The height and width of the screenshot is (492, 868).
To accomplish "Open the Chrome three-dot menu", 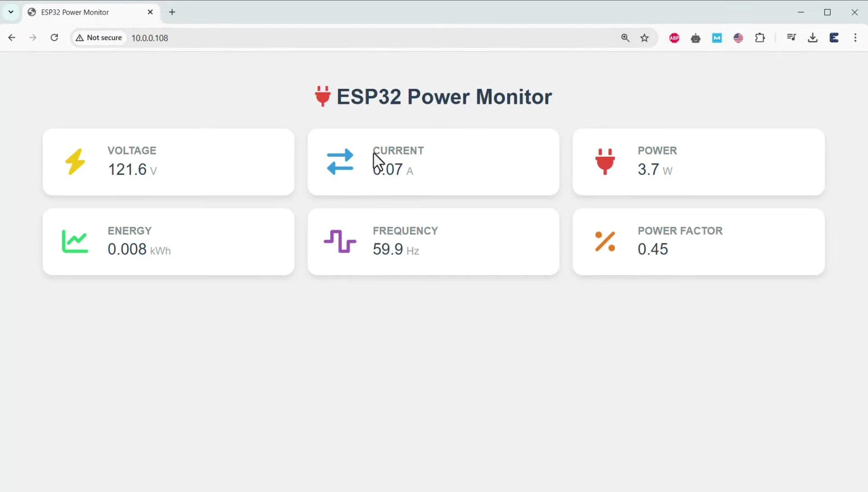I will pos(855,38).
